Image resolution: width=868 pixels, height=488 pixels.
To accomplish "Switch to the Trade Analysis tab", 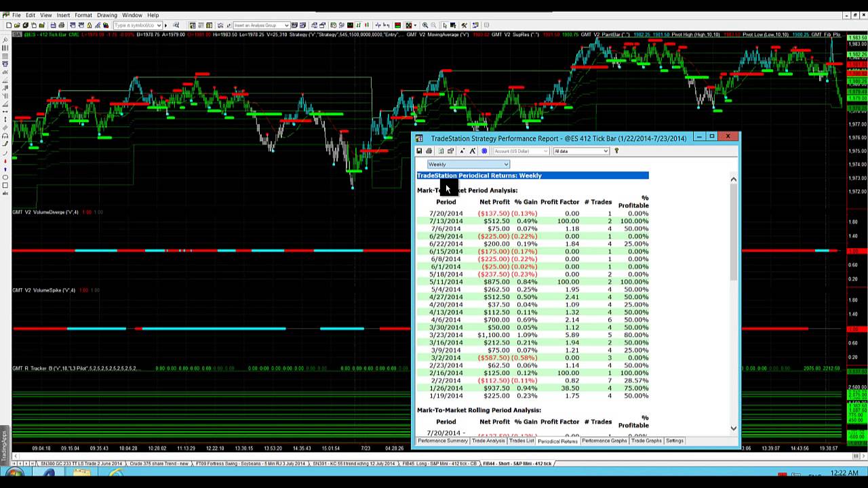I will 488,441.
